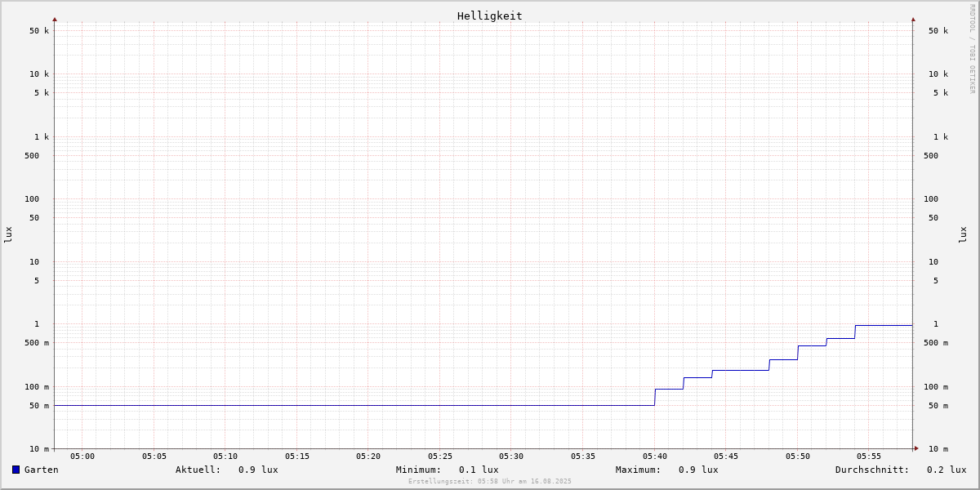980x490 pixels.
Task: Click the 100 label on right axis
Action: coord(931,199)
